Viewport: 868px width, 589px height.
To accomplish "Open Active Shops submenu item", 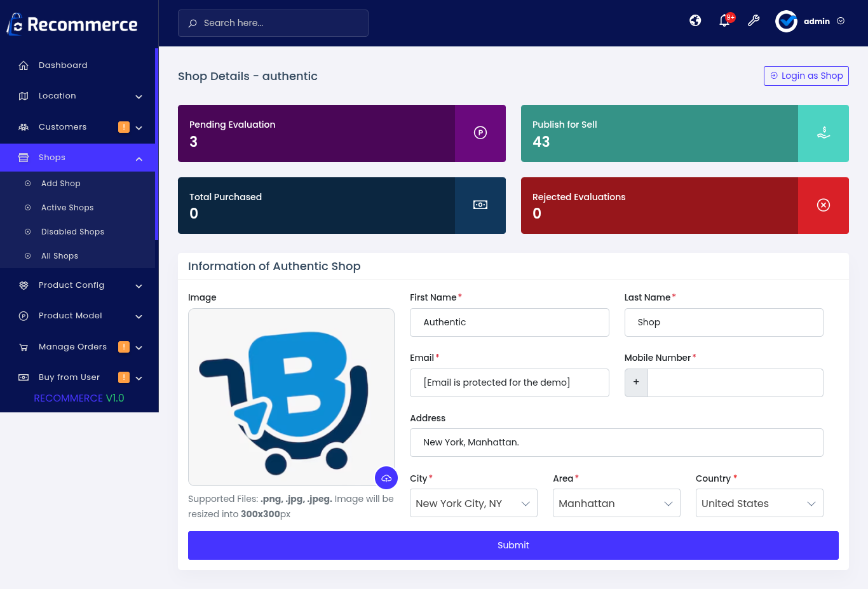I will 78,208.
